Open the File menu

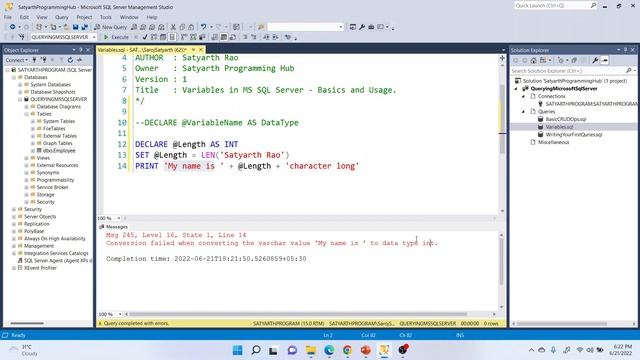point(8,17)
